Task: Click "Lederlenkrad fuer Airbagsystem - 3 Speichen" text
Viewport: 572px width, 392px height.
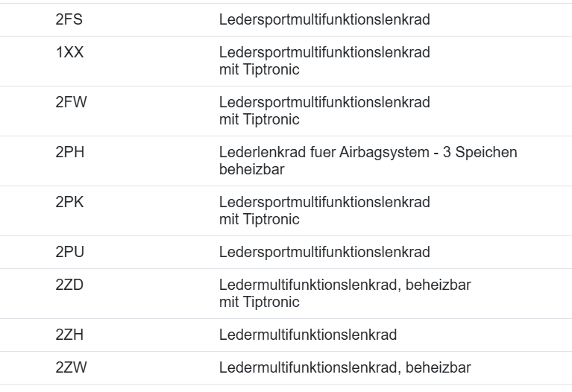Action: (368, 153)
